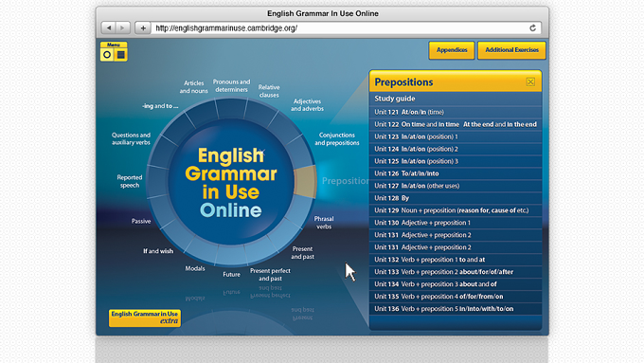Click the English Grammar in Use Online center
This screenshot has height=363, width=644.
[231, 183]
